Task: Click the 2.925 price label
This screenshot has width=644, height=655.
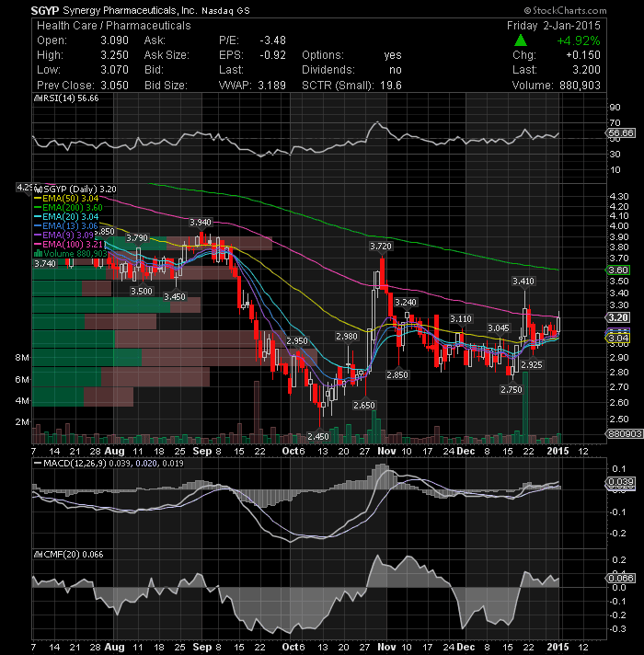Action: pyautogui.click(x=532, y=364)
